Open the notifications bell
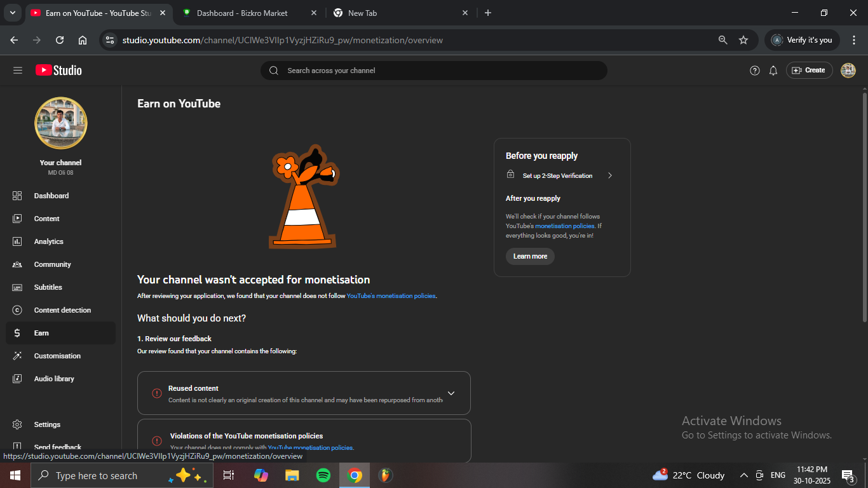The width and height of the screenshot is (868, 488). pos(773,71)
